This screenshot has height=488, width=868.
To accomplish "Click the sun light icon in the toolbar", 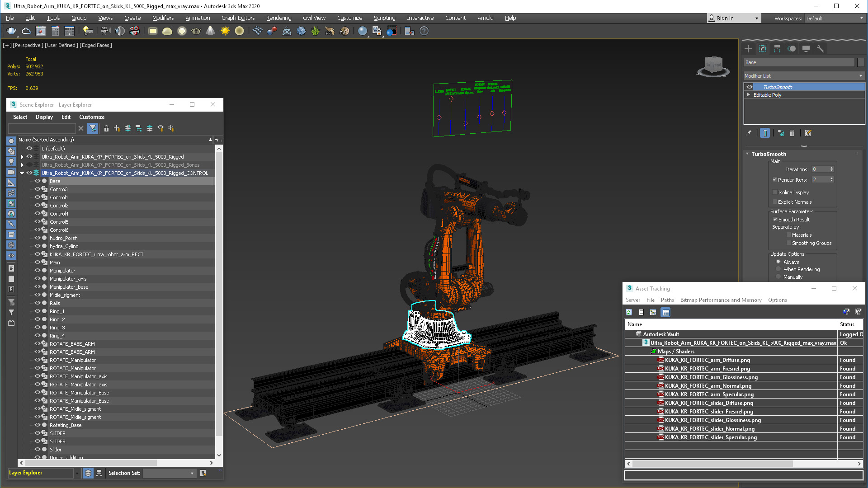I will [225, 31].
